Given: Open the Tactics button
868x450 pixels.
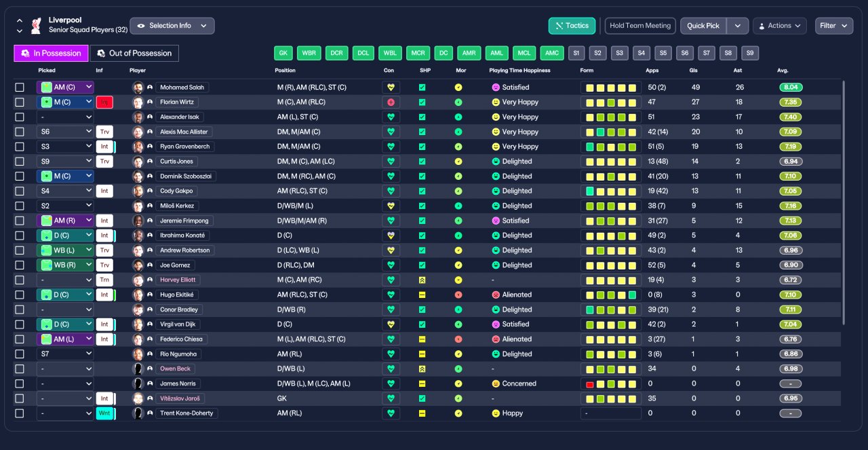Looking at the screenshot, I should 572,26.
